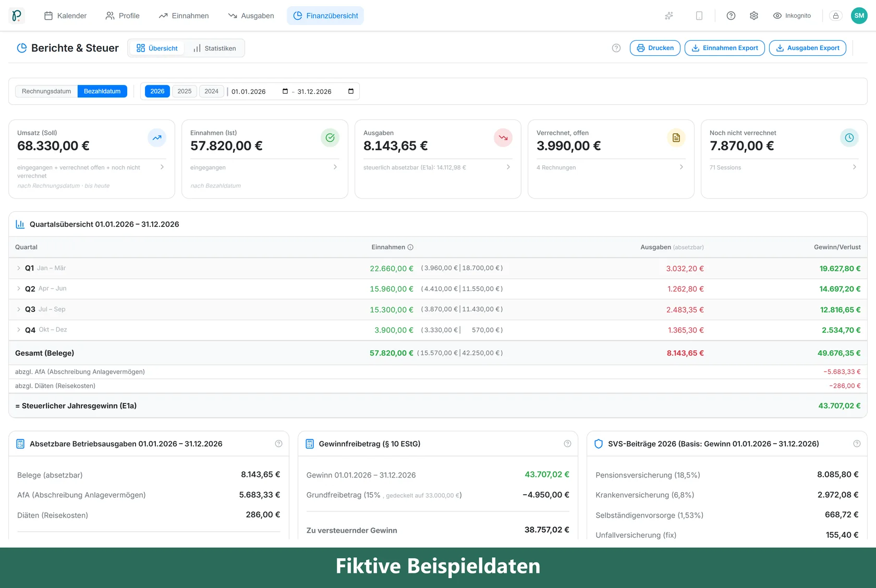Screen dimensions: 876x588
Task: Click the lock icon button
Action: tap(836, 16)
